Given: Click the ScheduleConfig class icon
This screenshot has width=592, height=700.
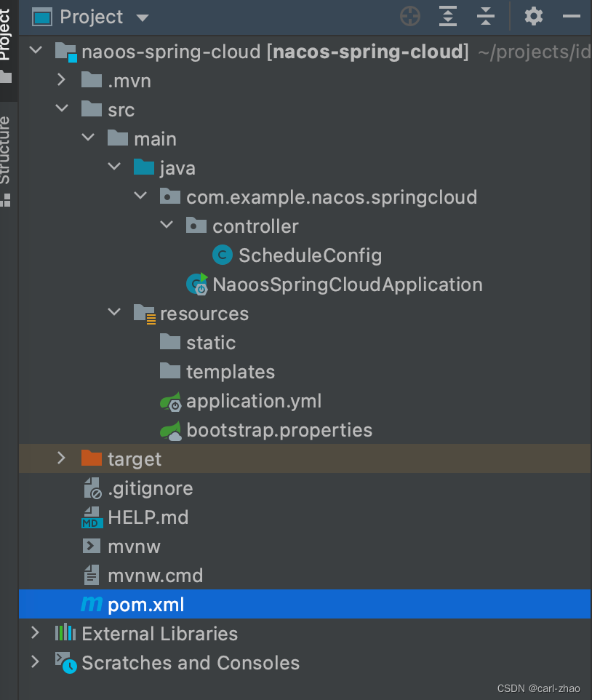Looking at the screenshot, I should click(222, 255).
